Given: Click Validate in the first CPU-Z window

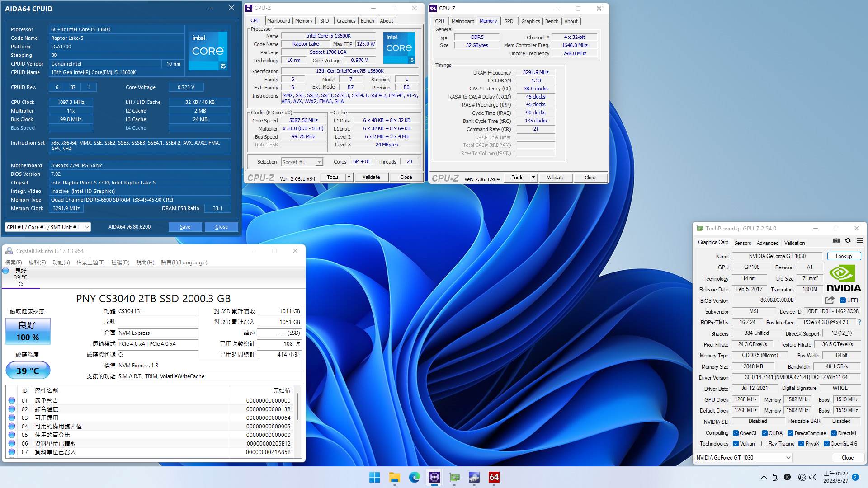Looking at the screenshot, I should 371,177.
